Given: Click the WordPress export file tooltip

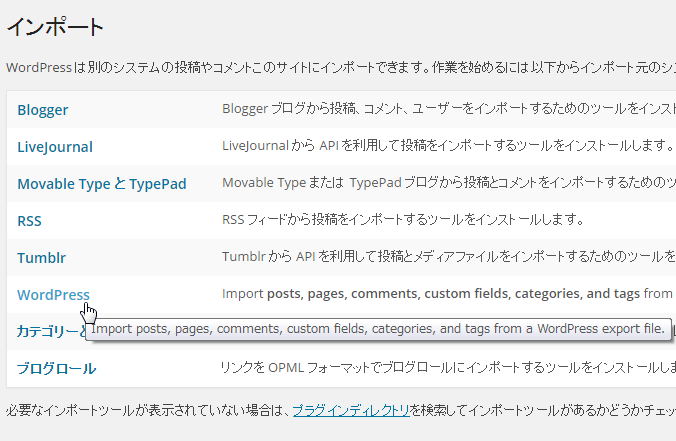Looking at the screenshot, I should (x=378, y=328).
